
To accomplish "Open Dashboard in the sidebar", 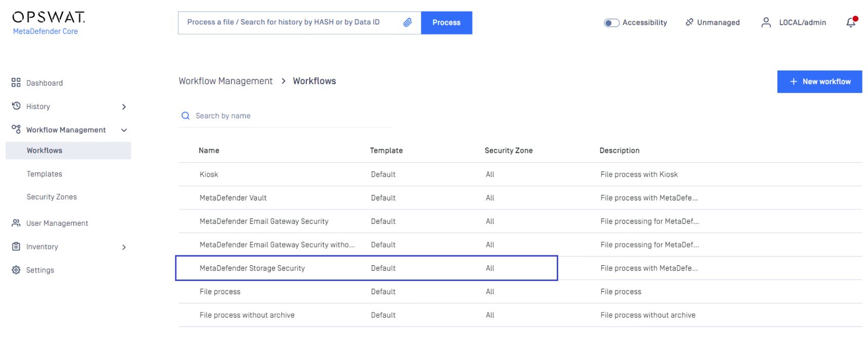I will (45, 83).
